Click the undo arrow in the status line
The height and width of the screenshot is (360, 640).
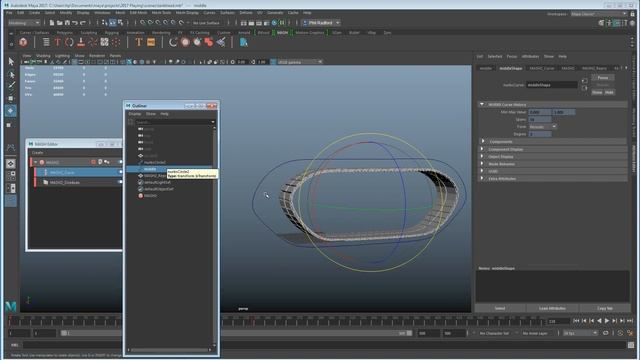click(75, 23)
